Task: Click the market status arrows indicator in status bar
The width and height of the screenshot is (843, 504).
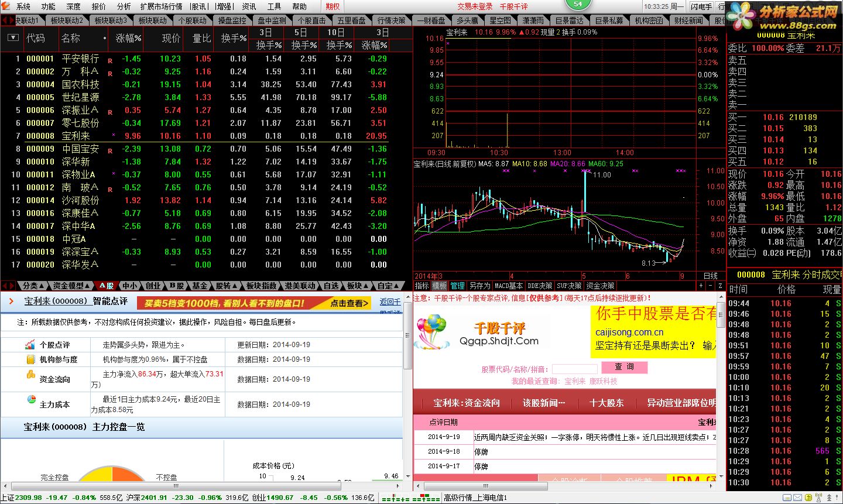Action: [x=410, y=498]
